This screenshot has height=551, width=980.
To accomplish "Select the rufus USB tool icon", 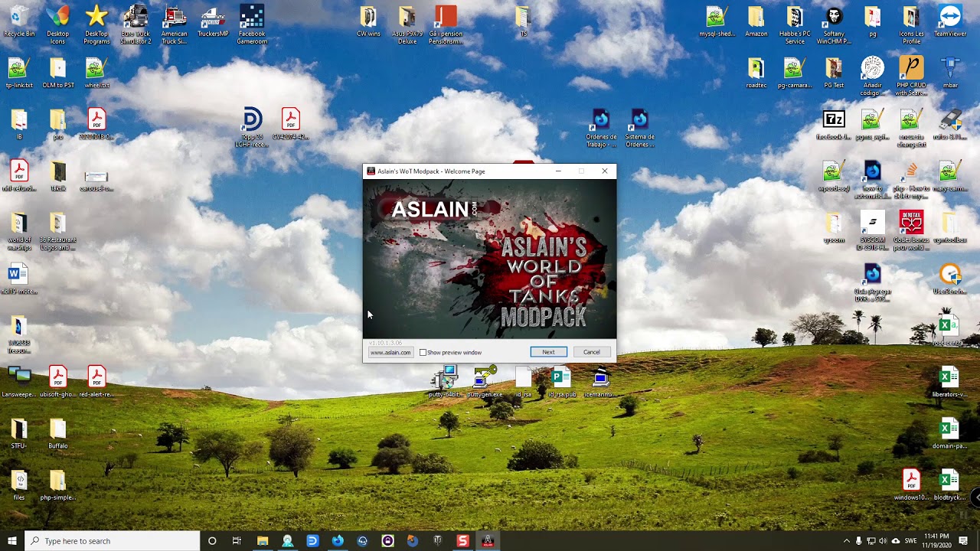I will 950,125.
